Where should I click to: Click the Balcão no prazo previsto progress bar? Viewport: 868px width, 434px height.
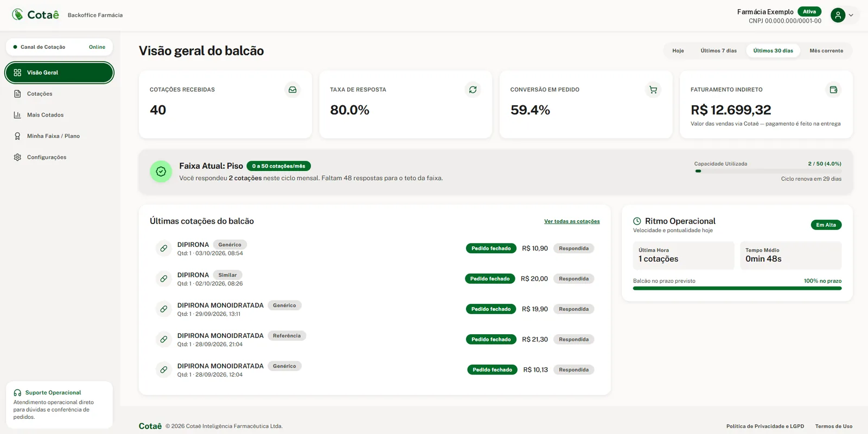[x=737, y=289]
